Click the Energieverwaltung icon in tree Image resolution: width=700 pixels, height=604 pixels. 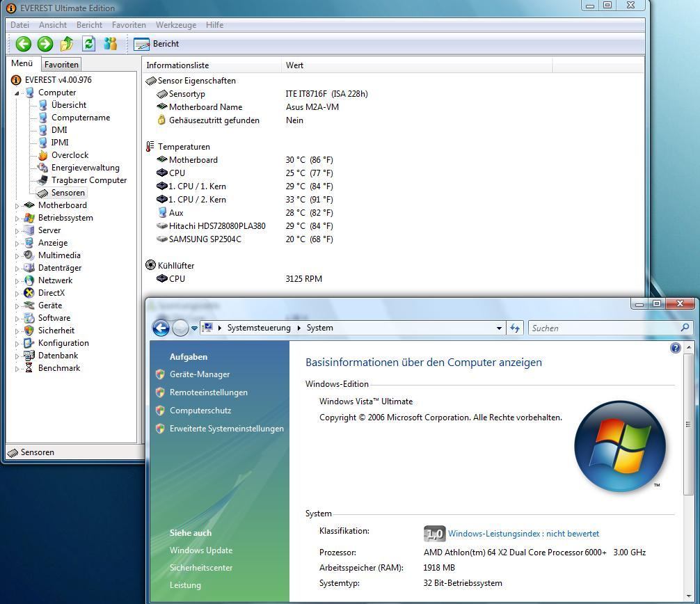(43, 168)
